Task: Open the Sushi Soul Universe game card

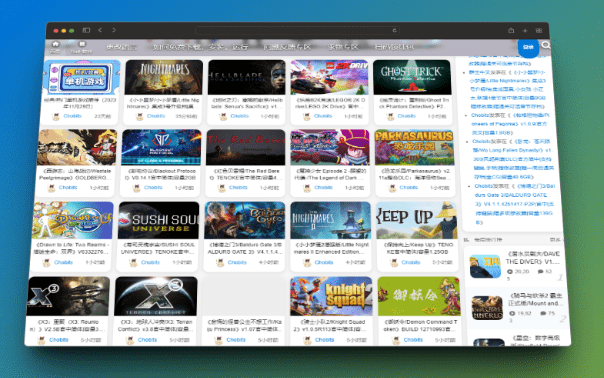Action: pos(158,236)
